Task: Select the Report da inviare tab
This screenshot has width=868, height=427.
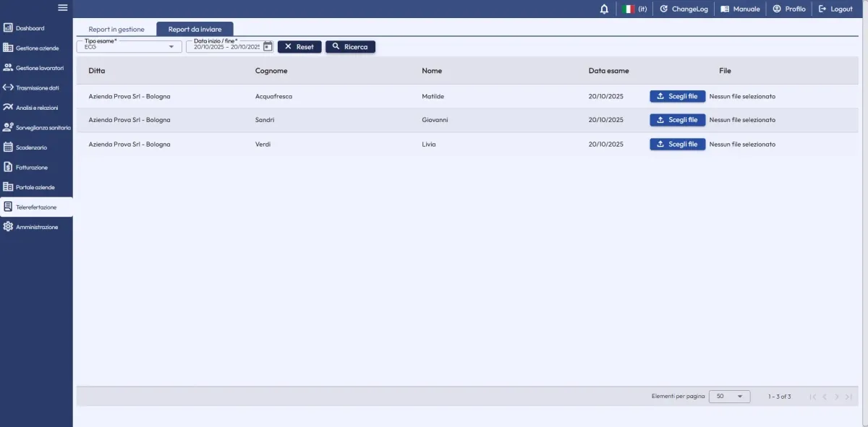Action: click(195, 29)
